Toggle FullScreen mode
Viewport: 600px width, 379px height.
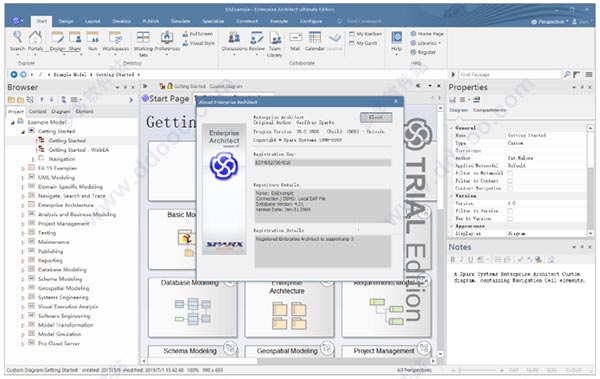[x=197, y=34]
